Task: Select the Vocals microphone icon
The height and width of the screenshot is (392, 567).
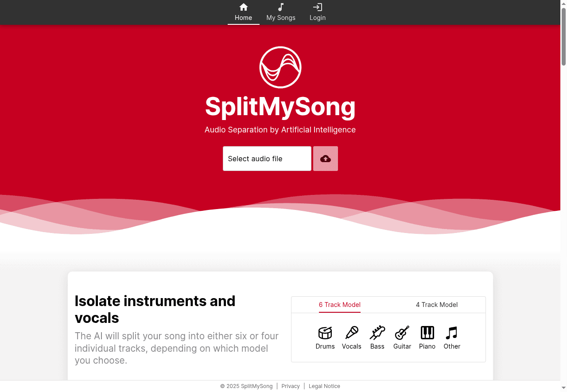Action: pyautogui.click(x=351, y=334)
